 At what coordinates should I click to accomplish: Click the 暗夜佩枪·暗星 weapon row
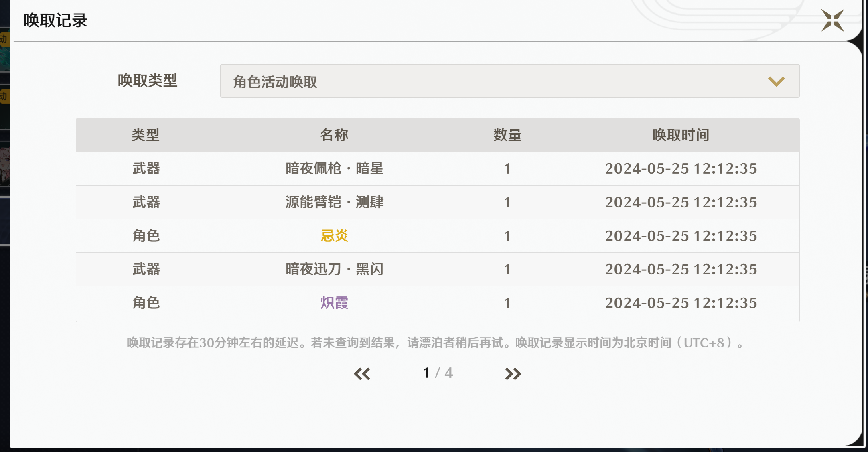pyautogui.click(x=334, y=168)
